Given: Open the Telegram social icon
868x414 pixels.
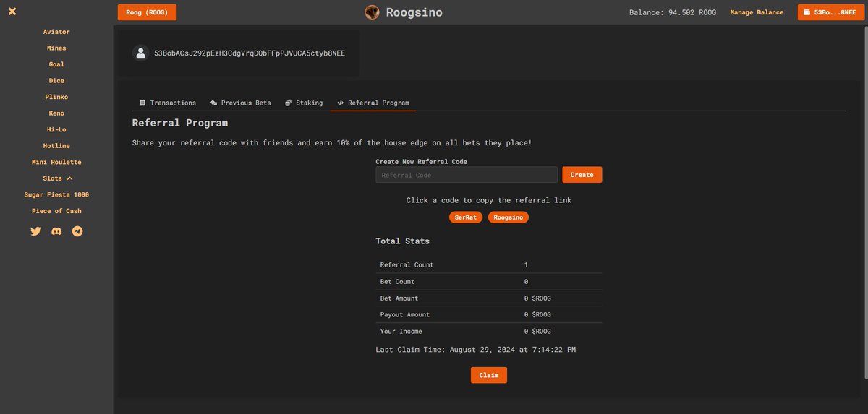Looking at the screenshot, I should 77,231.
